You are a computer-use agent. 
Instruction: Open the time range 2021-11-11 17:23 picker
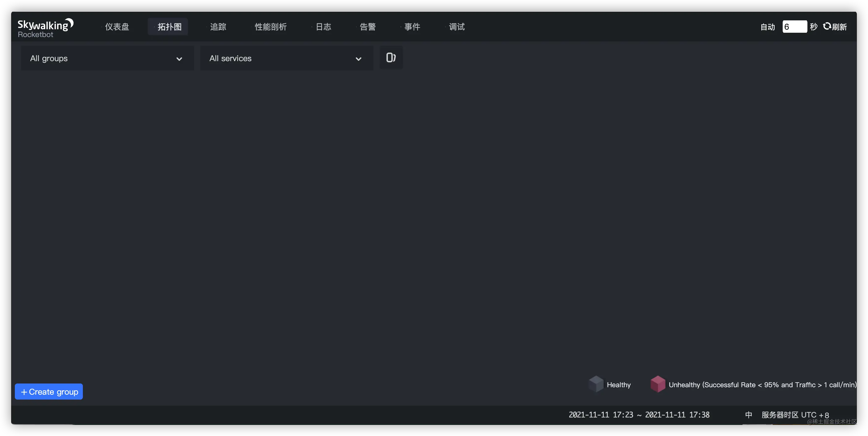639,415
